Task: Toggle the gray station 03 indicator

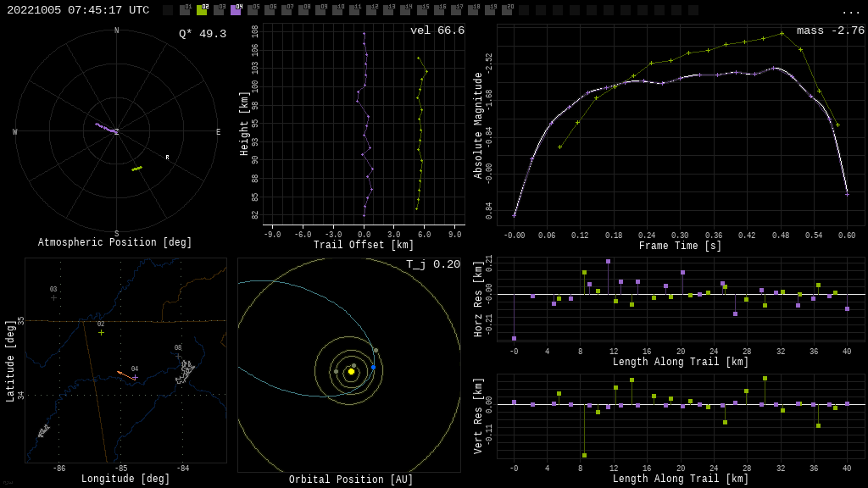Action: coord(219,10)
